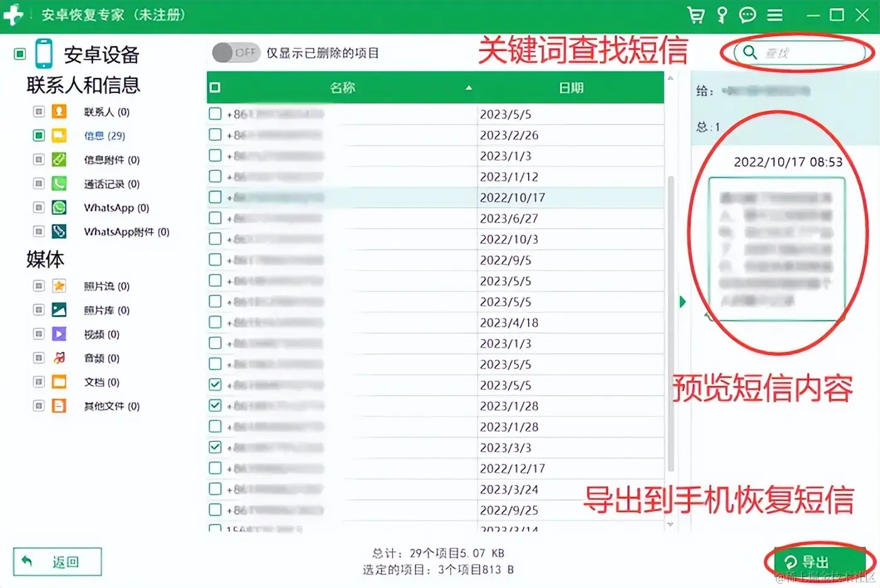880x588 pixels.
Task: Click the WhatsApp icon
Action: coord(59,207)
